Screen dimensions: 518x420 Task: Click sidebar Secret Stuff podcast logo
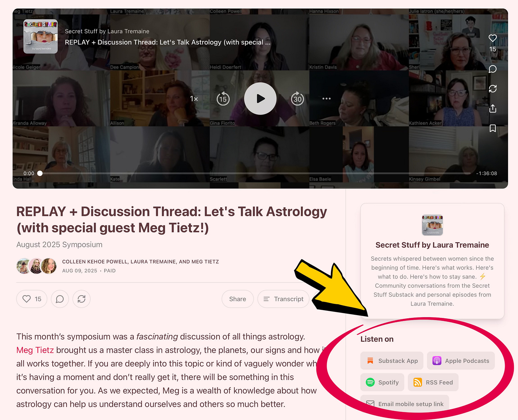click(x=432, y=225)
